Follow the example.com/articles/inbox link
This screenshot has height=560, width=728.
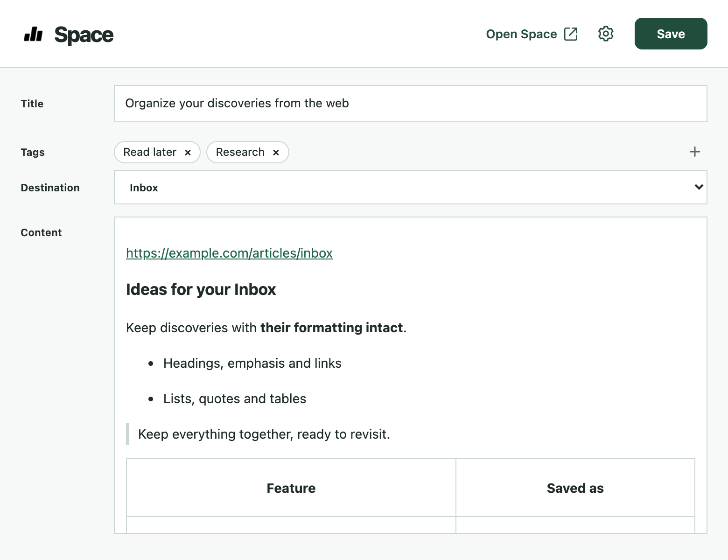click(x=229, y=253)
